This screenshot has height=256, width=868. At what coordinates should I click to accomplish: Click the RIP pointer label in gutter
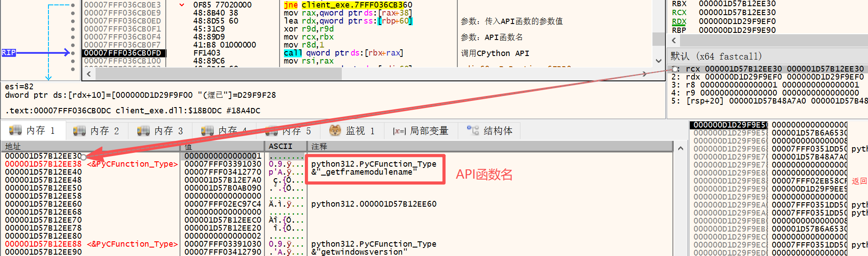coord(8,53)
